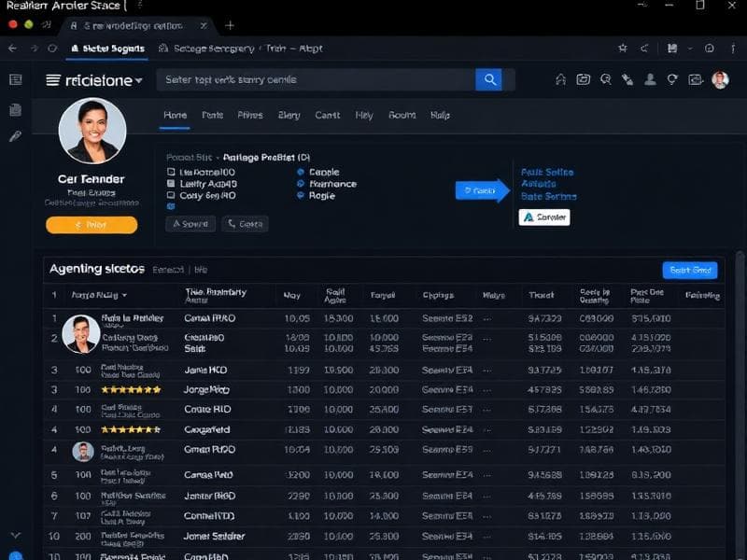Open the 'Asteitio' link
Image resolution: width=747 pixels, height=560 pixels.
[x=539, y=184]
